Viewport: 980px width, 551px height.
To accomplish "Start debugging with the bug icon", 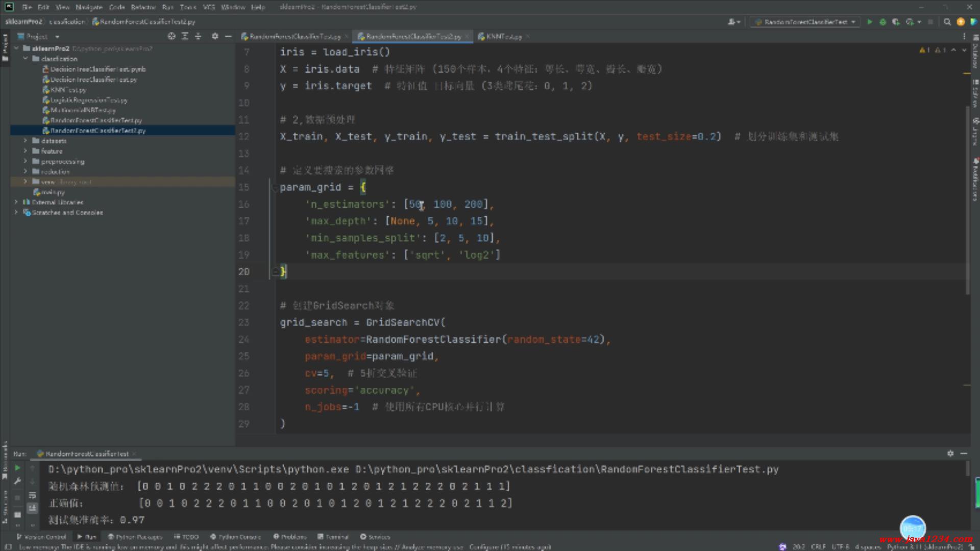I will tap(883, 22).
